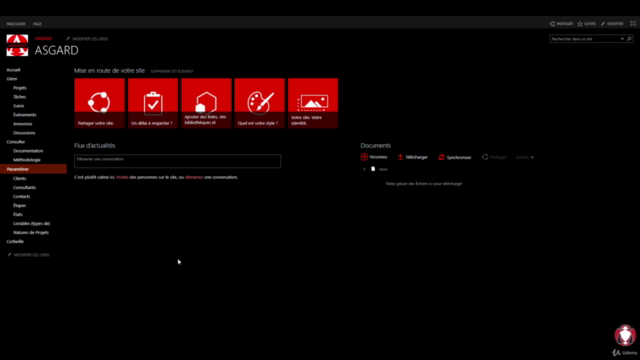
Task: Click the pencil icon next to top Modifier les liens
Action: click(x=68, y=39)
